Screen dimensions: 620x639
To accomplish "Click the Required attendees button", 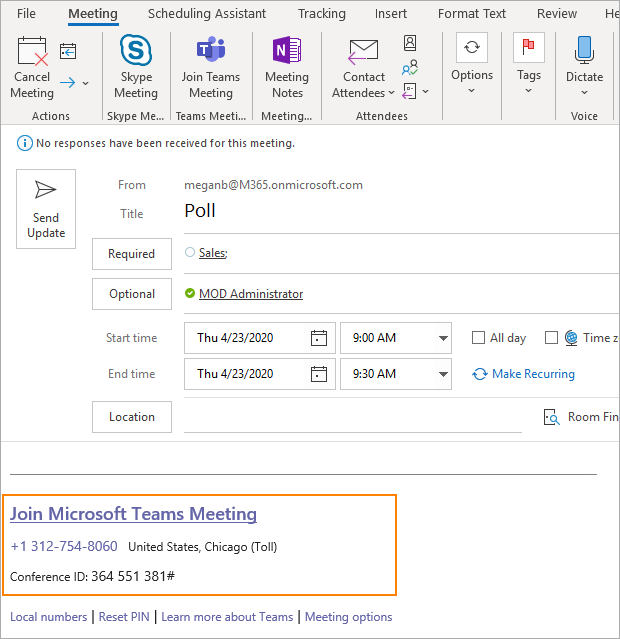I will tap(132, 254).
